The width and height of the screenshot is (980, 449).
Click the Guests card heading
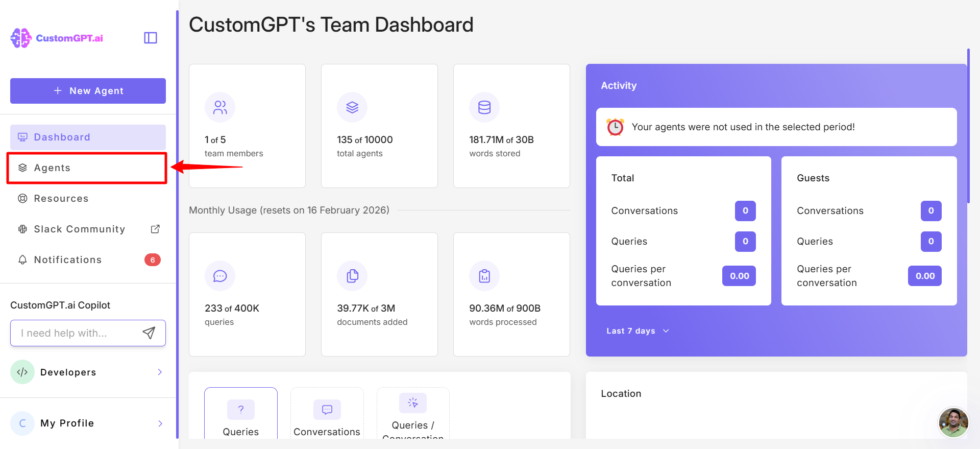click(813, 178)
